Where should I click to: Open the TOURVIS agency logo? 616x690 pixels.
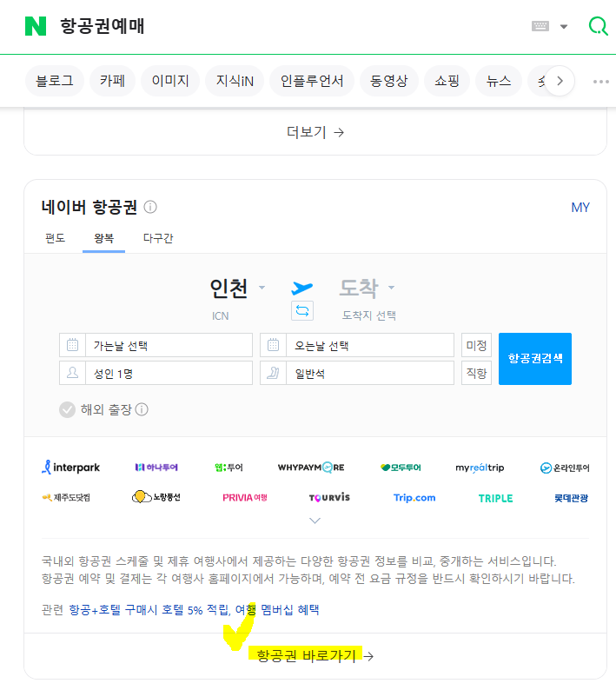pyautogui.click(x=329, y=498)
